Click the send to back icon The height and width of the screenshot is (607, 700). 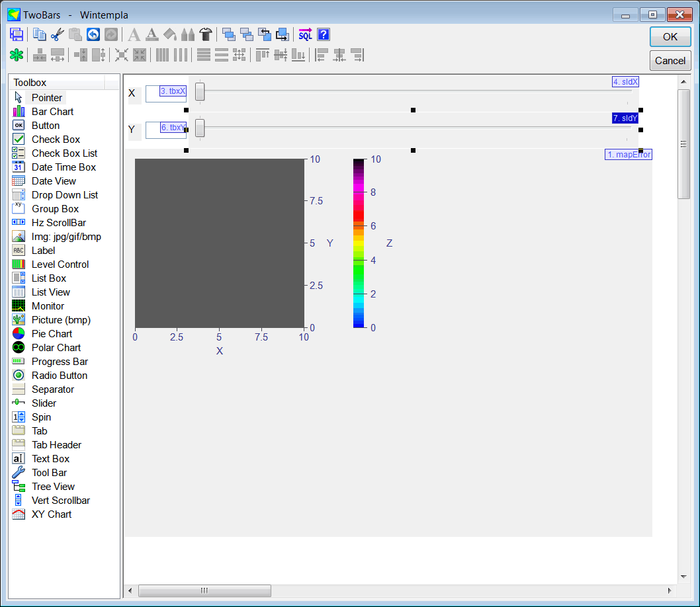tap(246, 34)
